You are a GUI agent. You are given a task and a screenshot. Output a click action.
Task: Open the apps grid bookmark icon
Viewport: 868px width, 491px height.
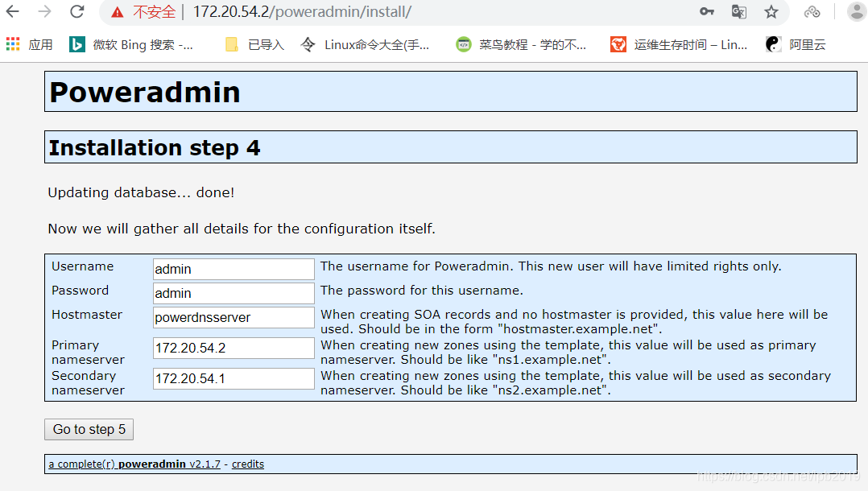pos(13,44)
